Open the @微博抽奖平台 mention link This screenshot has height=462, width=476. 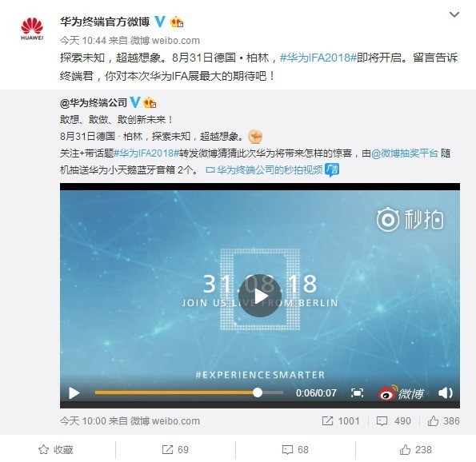pos(404,153)
